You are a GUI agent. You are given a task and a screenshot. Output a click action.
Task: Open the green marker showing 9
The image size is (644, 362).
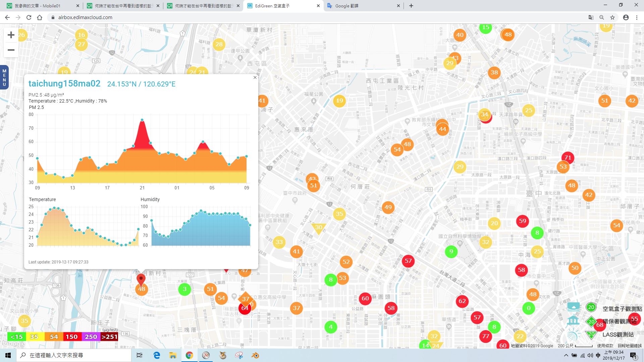[451, 251]
